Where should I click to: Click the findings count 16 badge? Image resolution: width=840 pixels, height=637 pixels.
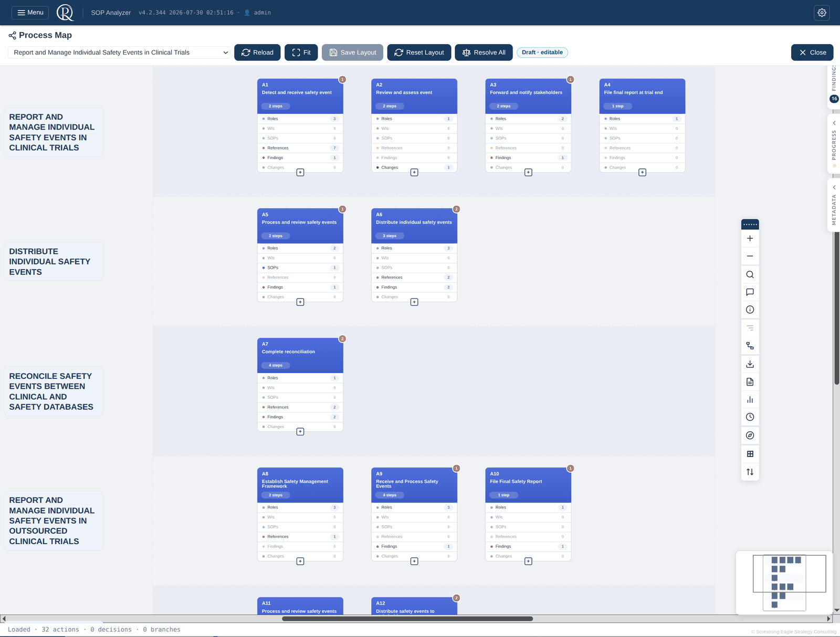(834, 99)
